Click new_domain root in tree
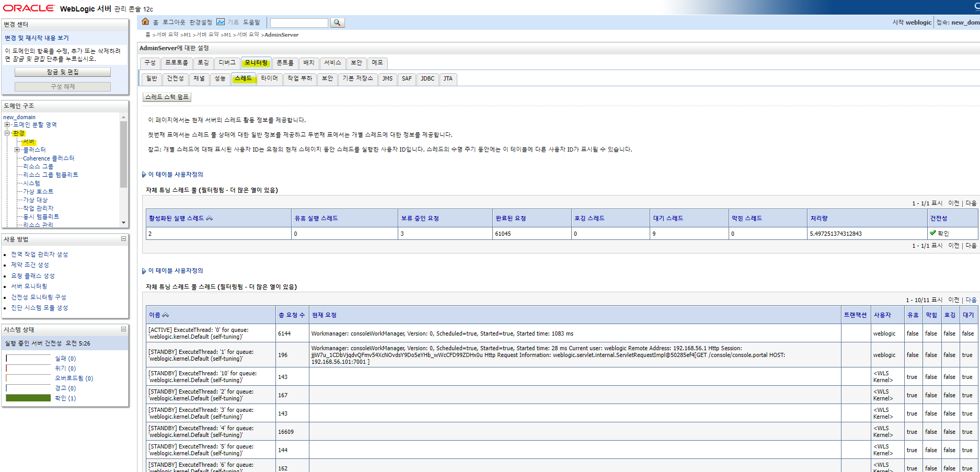Screen dimensions: 980x472 19,117
